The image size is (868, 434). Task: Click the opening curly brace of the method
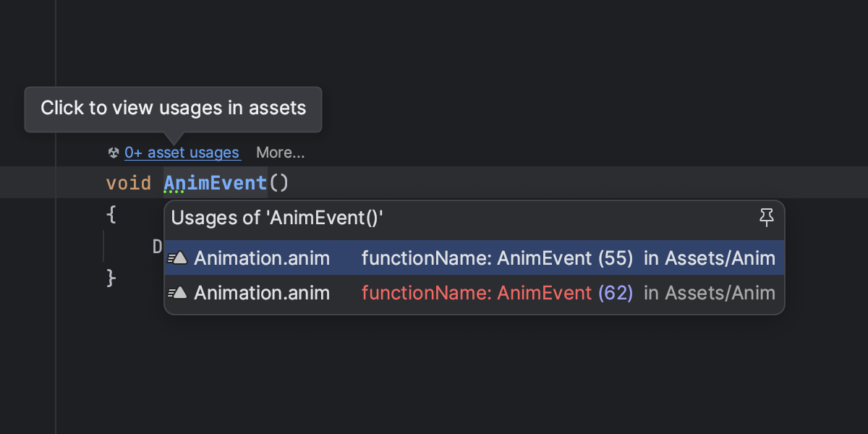point(111,215)
